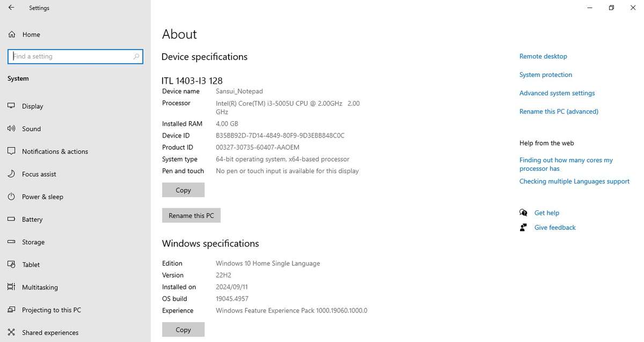The height and width of the screenshot is (342, 644).
Task: Open Multitasking settings
Action: tap(40, 287)
